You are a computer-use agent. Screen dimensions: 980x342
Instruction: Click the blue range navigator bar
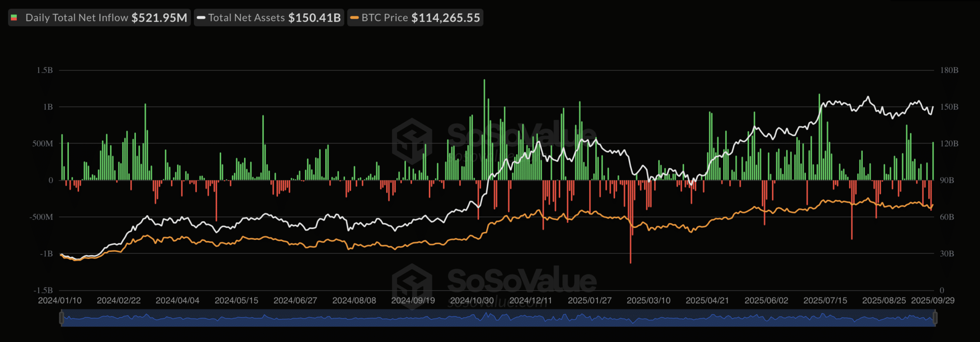[x=498, y=318]
